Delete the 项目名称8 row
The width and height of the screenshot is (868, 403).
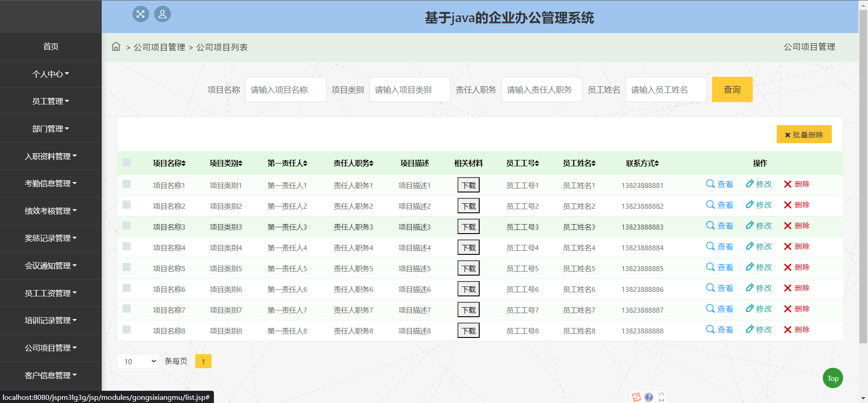coord(797,329)
